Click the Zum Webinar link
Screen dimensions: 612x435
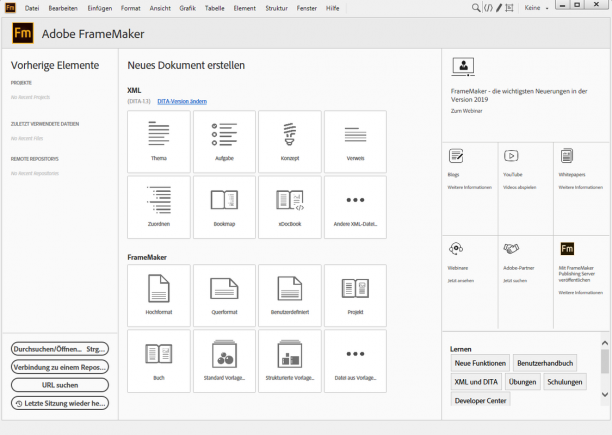pyautogui.click(x=466, y=111)
